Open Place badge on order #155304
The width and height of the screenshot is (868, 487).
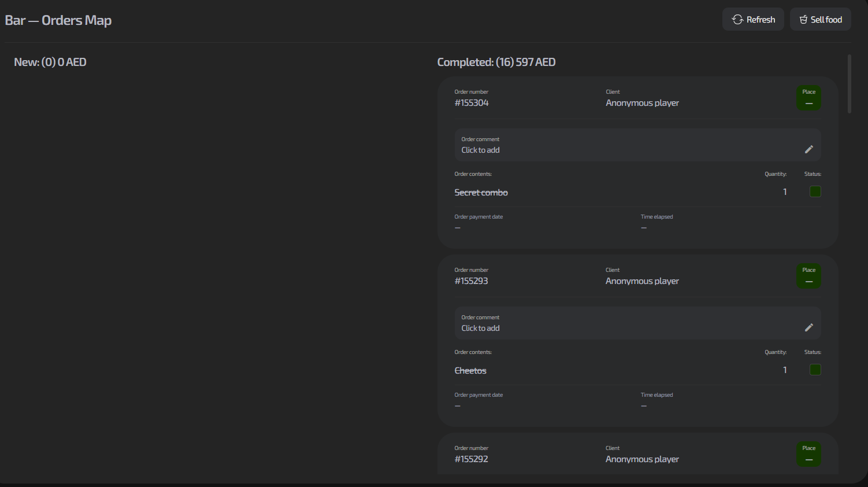point(808,98)
